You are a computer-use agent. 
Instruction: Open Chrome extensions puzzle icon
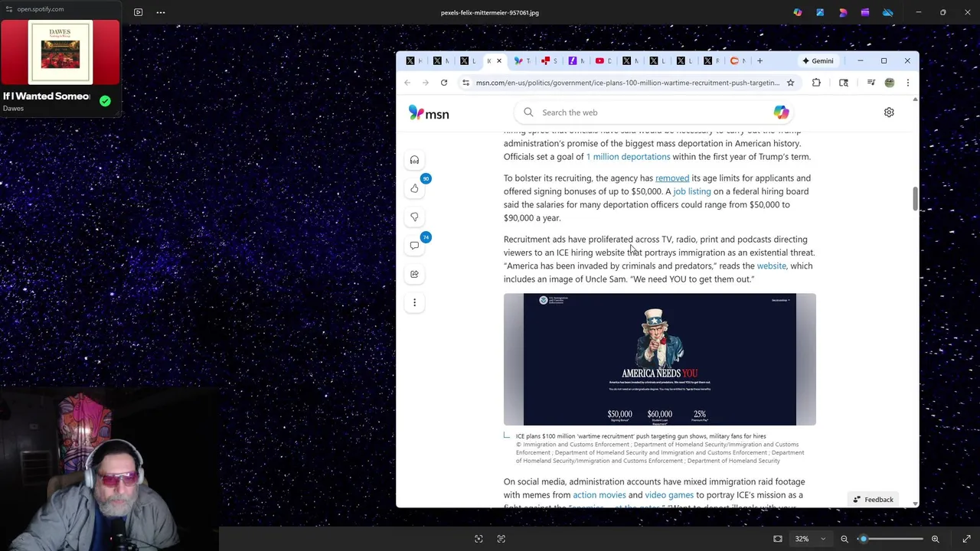pos(816,83)
